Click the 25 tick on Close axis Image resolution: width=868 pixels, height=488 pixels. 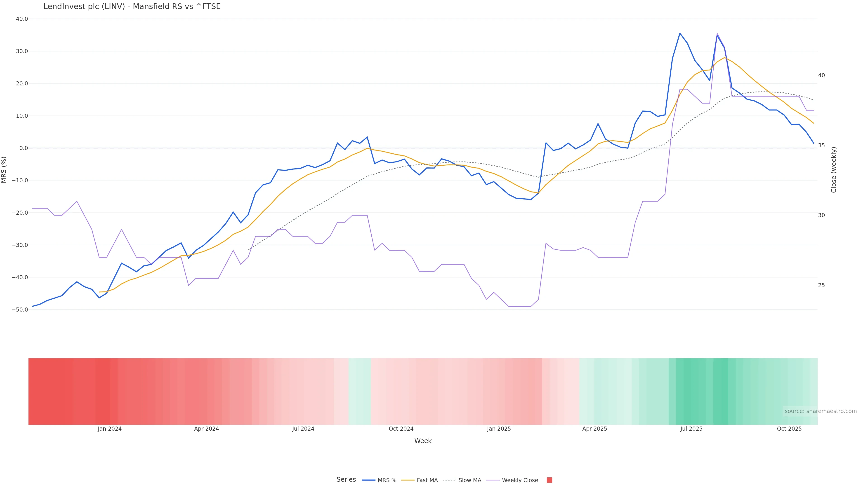tap(821, 285)
